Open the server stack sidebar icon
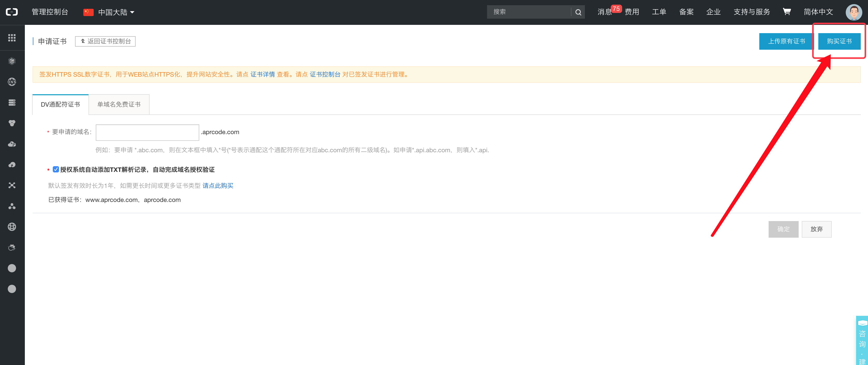The image size is (868, 365). (x=12, y=103)
